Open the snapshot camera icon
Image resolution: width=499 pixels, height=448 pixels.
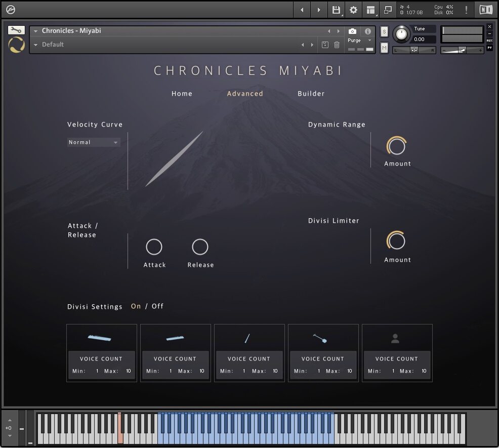(x=352, y=31)
